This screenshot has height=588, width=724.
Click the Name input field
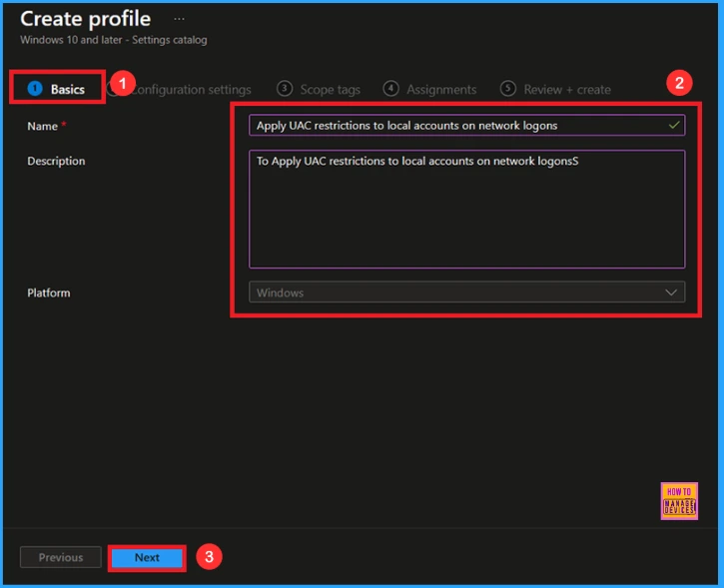point(466,125)
